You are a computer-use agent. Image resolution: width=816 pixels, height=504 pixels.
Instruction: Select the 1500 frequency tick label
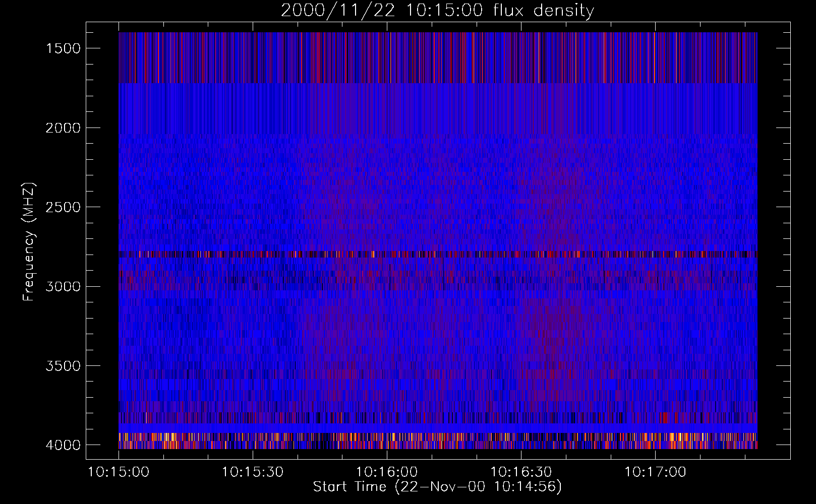[63, 48]
